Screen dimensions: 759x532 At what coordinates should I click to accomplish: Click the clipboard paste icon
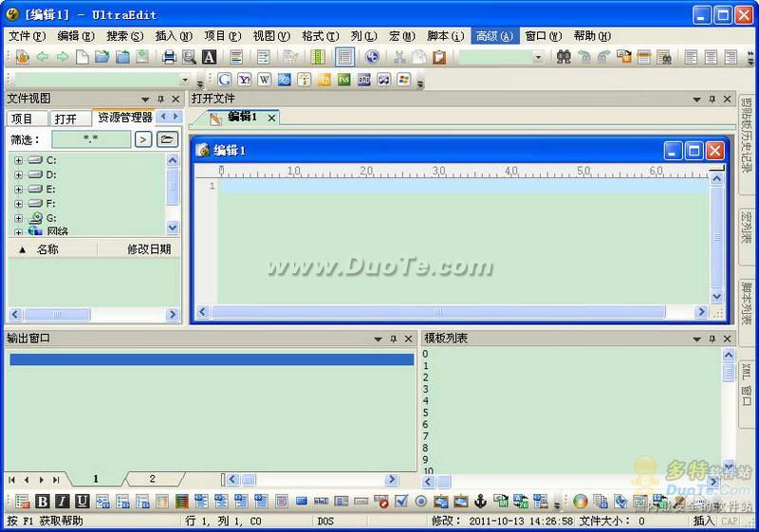(x=439, y=57)
